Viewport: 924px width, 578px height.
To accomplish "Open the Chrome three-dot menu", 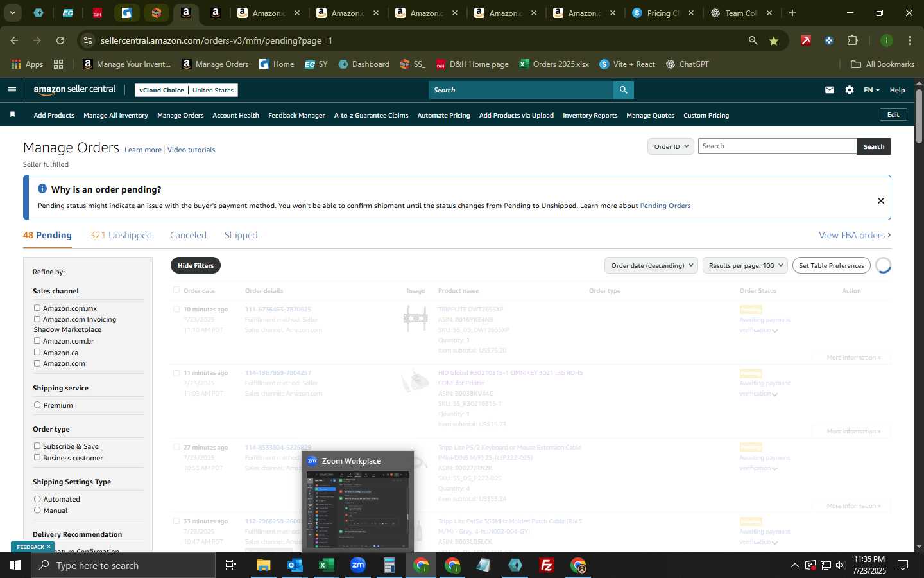I will (910, 40).
